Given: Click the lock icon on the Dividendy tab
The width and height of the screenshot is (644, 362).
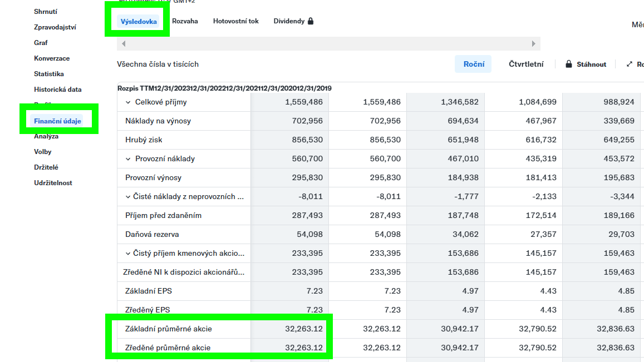Looking at the screenshot, I should pyautogui.click(x=309, y=21).
